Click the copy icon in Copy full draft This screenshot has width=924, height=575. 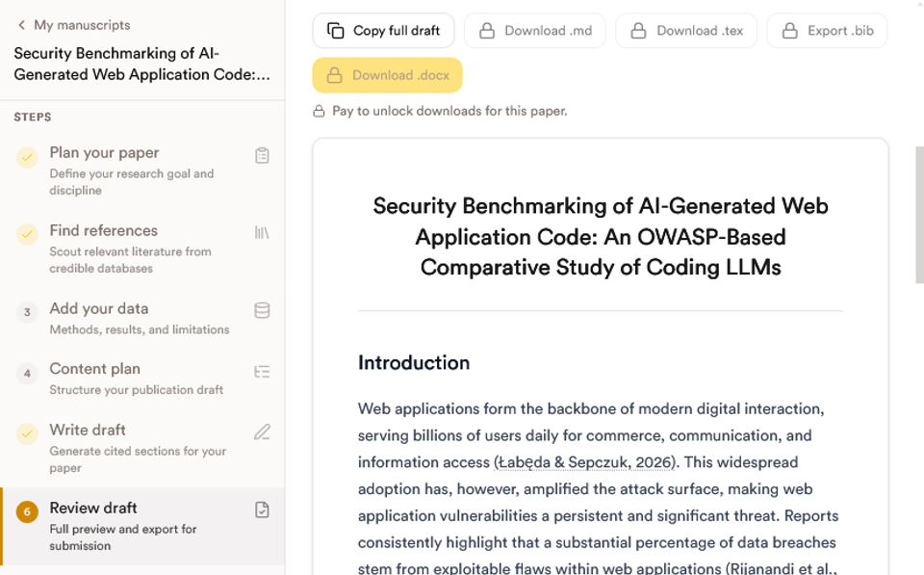pos(336,31)
